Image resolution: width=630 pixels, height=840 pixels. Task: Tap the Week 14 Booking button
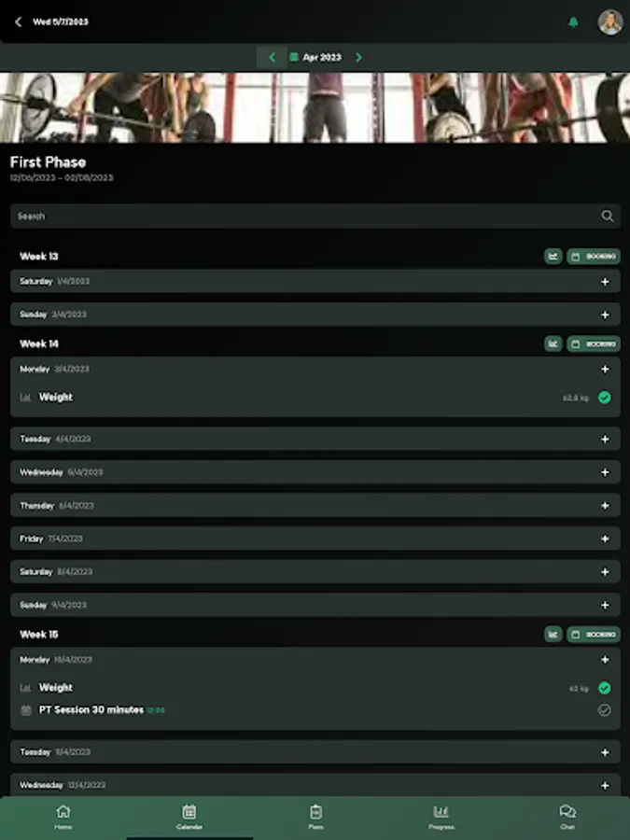pyautogui.click(x=594, y=343)
